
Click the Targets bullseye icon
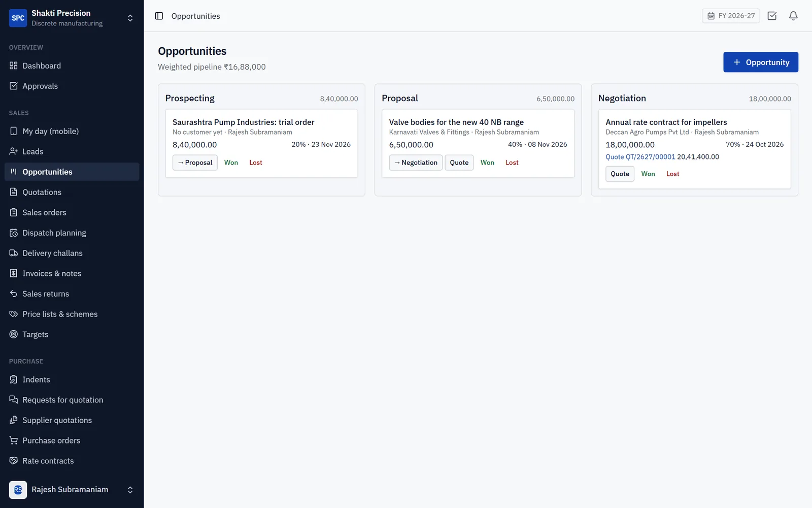click(14, 334)
